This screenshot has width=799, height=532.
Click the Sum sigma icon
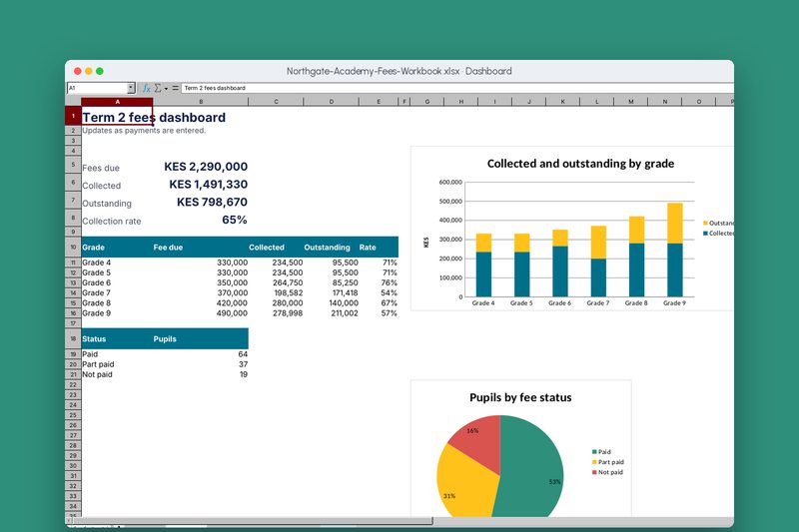point(158,88)
